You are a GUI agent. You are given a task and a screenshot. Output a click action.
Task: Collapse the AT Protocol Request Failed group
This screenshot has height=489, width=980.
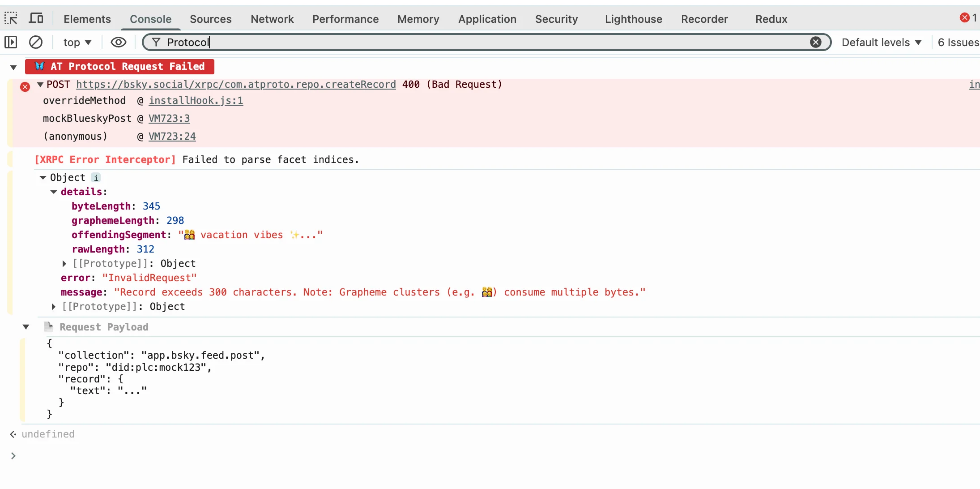pos(13,67)
